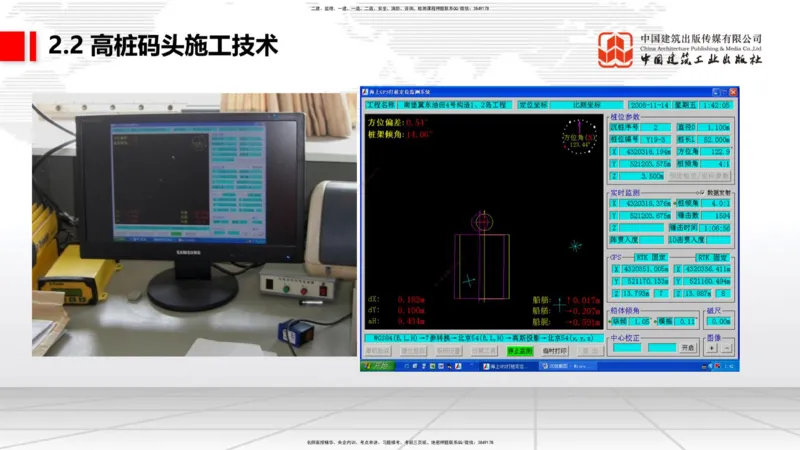This screenshot has width=800, height=450.
Task: Click the left GPS Y value 521170.133m
Action: (645, 281)
